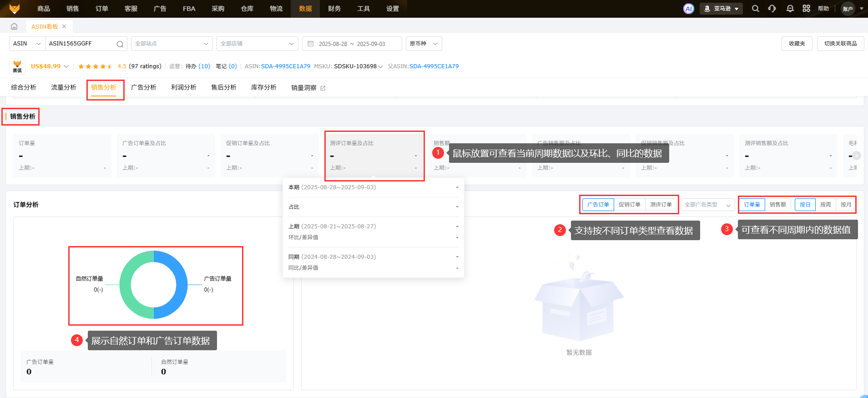Viewport: 868px width, 398px height.
Task: Expand the MSKU SDSKU-103698 chevron
Action: pyautogui.click(x=381, y=67)
